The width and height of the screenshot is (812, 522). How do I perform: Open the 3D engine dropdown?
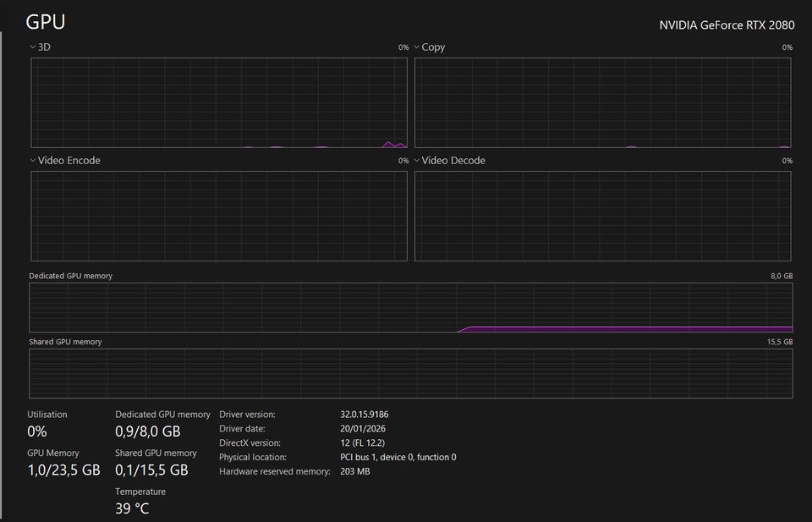(40, 47)
